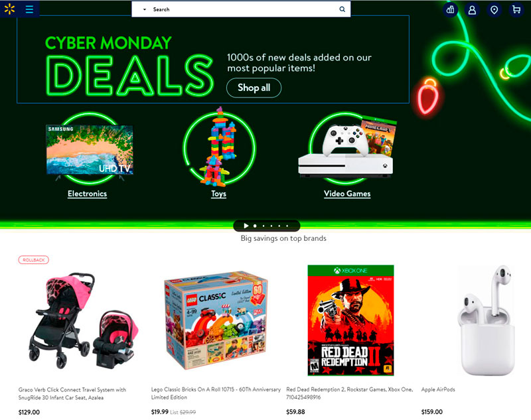Image resolution: width=531 pixels, height=420 pixels.
Task: Open Lego Classic Bricks product image
Action: [216, 320]
